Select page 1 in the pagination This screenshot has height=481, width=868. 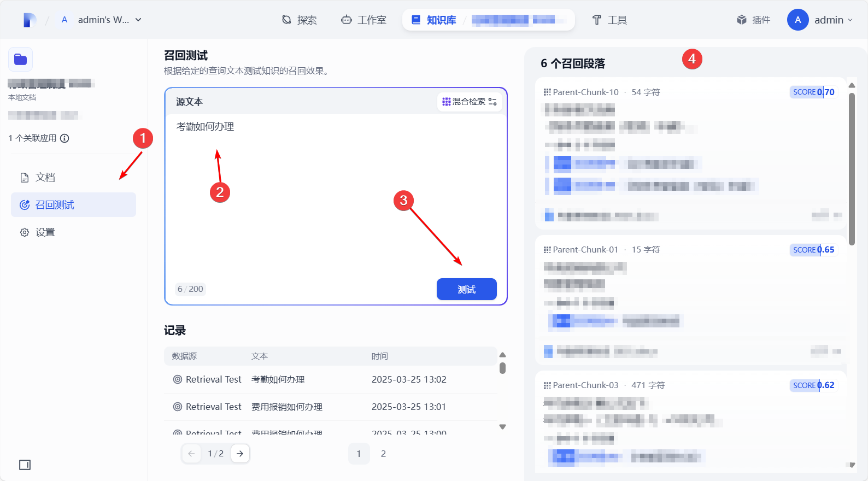tap(359, 454)
